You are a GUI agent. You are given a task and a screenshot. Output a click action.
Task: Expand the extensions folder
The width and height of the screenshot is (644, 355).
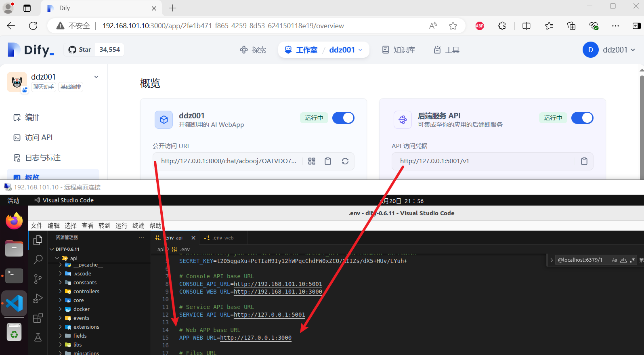(x=99, y=327)
